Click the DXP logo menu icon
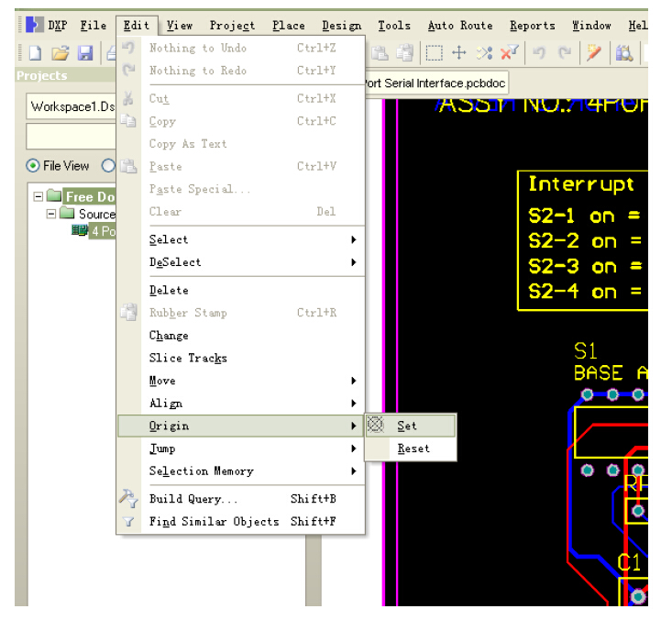Image resolution: width=672 pixels, height=620 pixels. click(35, 26)
